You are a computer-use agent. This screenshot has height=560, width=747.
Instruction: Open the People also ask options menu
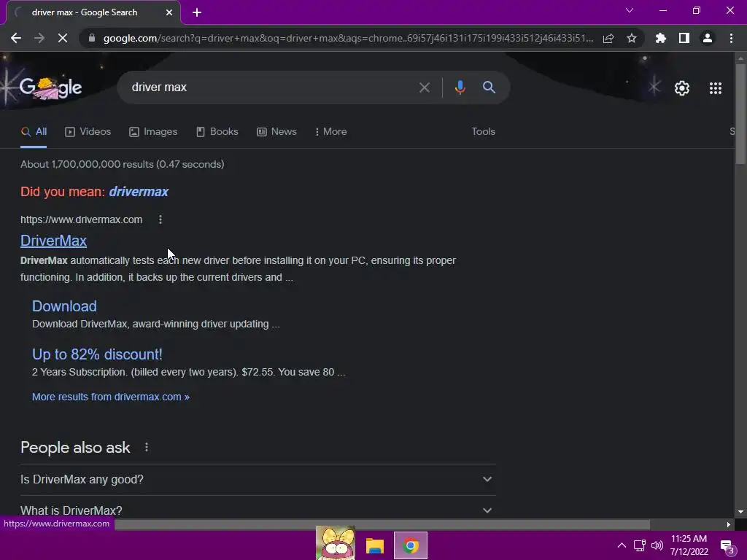coord(147,447)
